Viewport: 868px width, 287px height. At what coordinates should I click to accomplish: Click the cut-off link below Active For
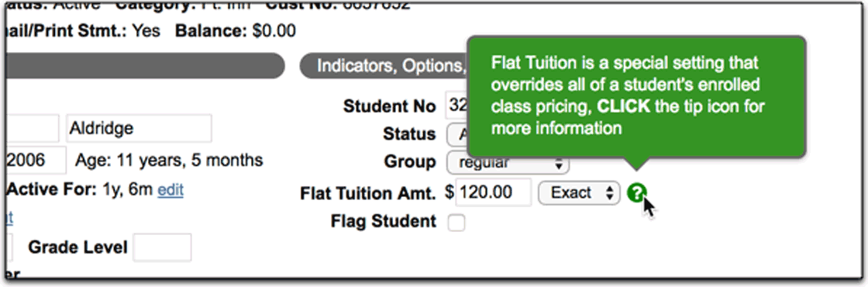(x=9, y=218)
